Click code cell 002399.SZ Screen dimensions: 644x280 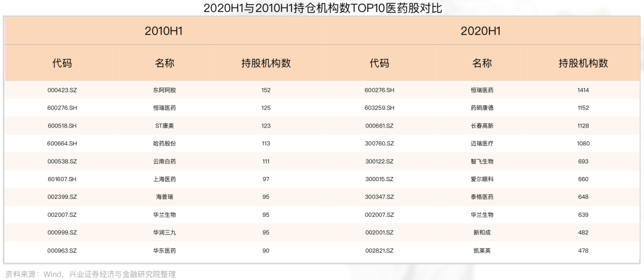coord(62,197)
